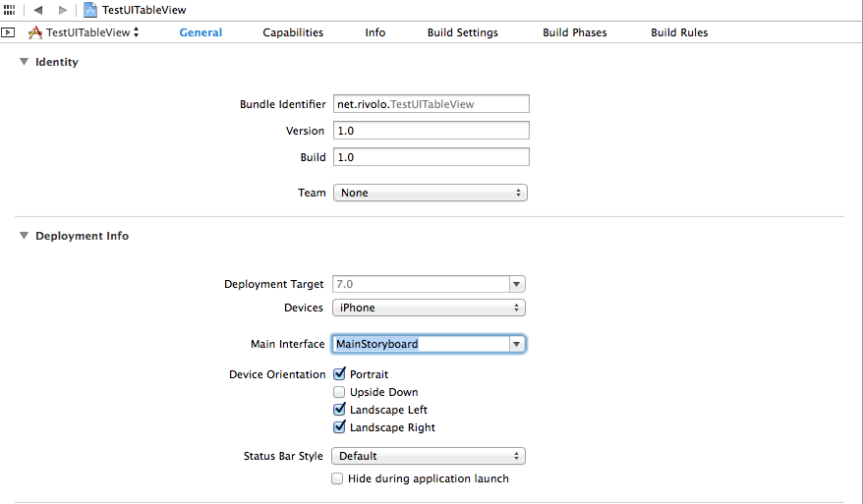Open the Status Bar Style dropdown
The image size is (863, 504).
click(429, 456)
